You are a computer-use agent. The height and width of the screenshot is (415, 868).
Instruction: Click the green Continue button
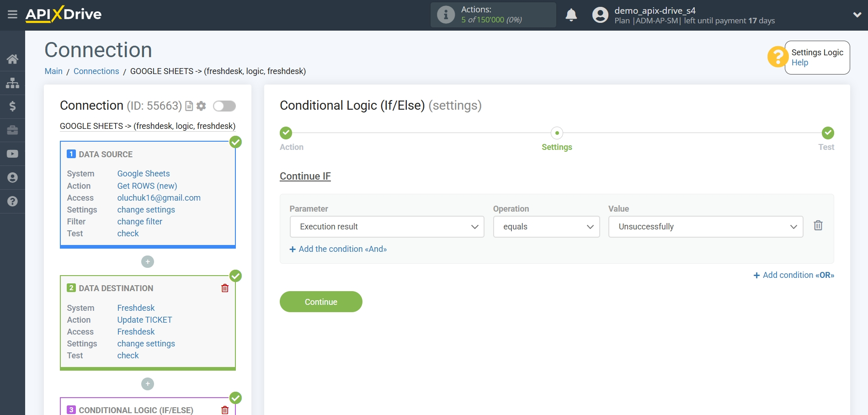click(x=321, y=302)
